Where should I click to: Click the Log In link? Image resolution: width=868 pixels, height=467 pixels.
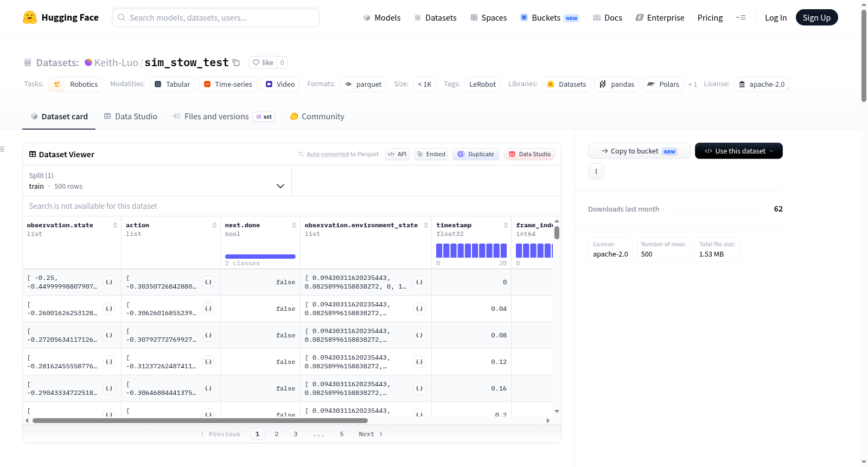tap(776, 17)
